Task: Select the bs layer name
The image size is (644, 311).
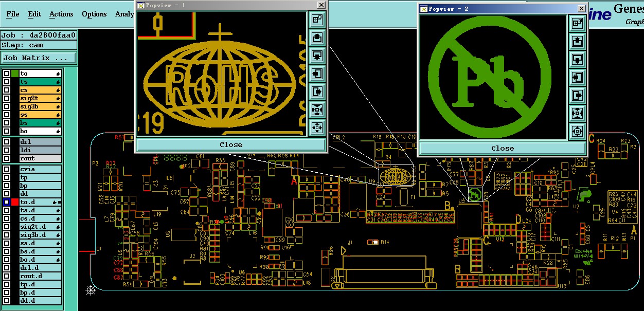Action: pyautogui.click(x=41, y=123)
